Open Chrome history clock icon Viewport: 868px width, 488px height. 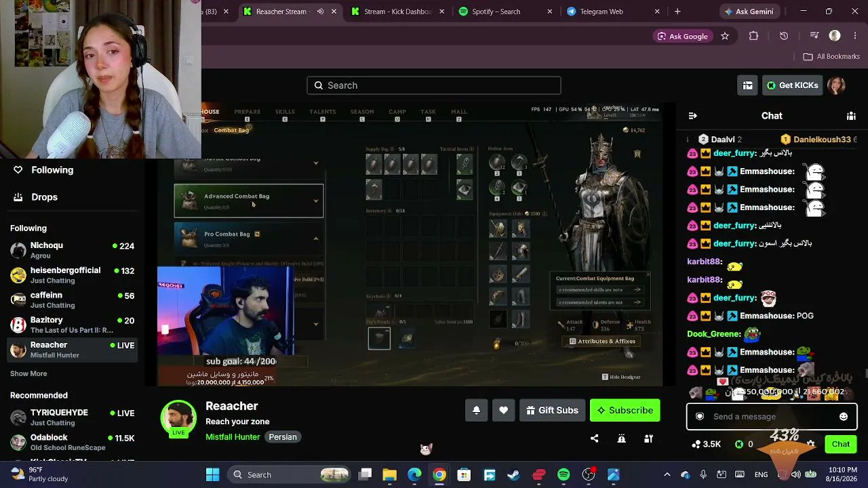pos(784,36)
